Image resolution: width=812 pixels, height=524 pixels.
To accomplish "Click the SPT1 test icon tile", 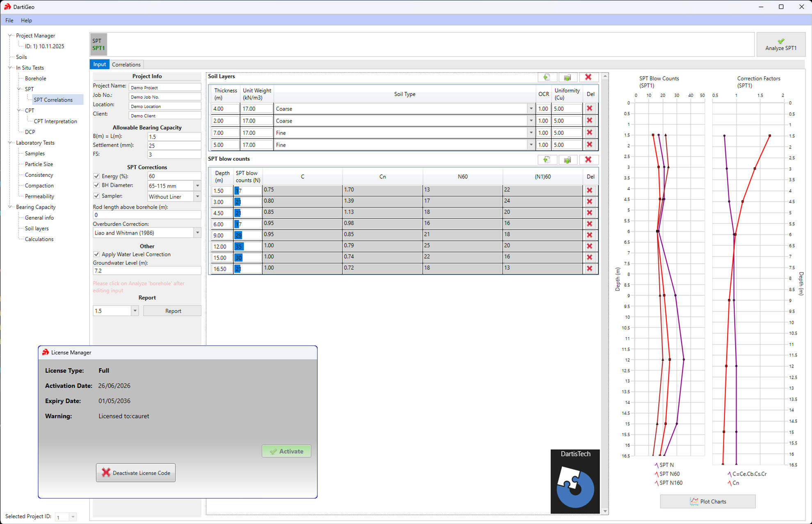I will [x=98, y=44].
